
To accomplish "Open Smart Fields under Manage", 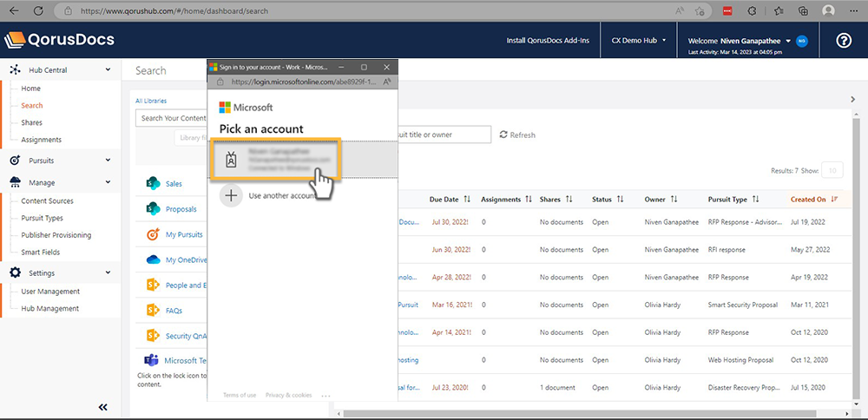I will (40, 253).
